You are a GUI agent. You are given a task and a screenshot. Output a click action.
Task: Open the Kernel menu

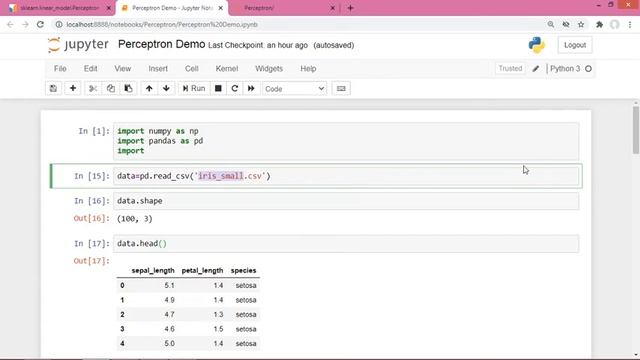(227, 69)
